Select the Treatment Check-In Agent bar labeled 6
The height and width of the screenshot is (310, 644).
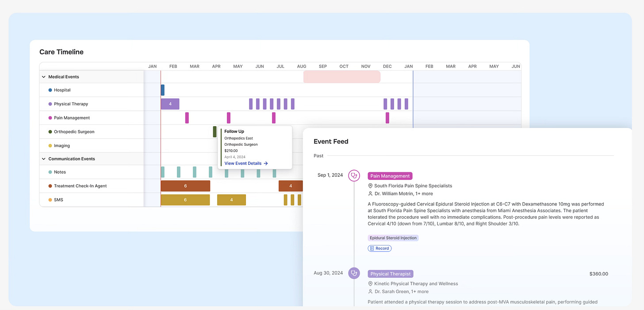tap(185, 186)
